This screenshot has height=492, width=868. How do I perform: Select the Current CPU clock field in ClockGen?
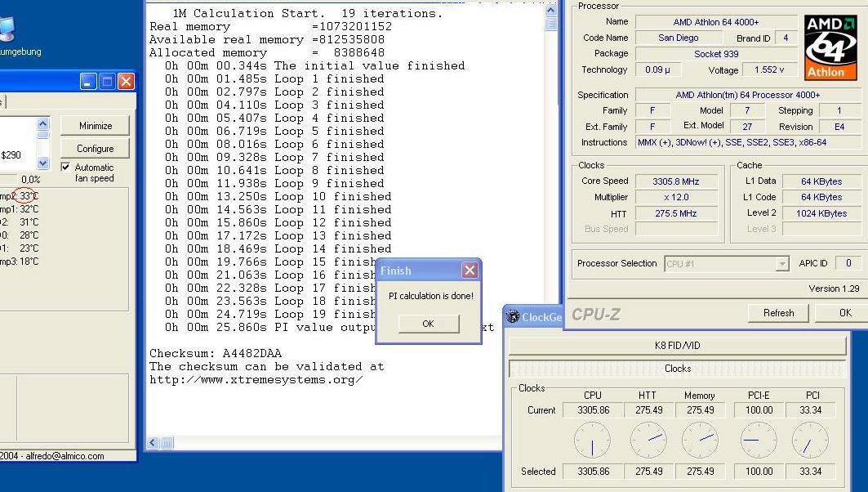[593, 410]
